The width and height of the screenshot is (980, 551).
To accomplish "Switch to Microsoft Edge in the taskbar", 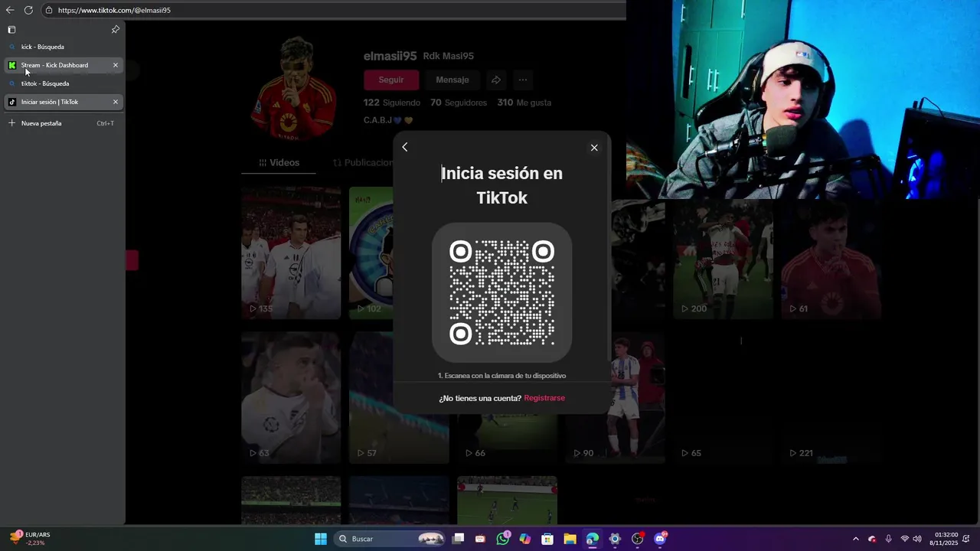I will tap(592, 539).
